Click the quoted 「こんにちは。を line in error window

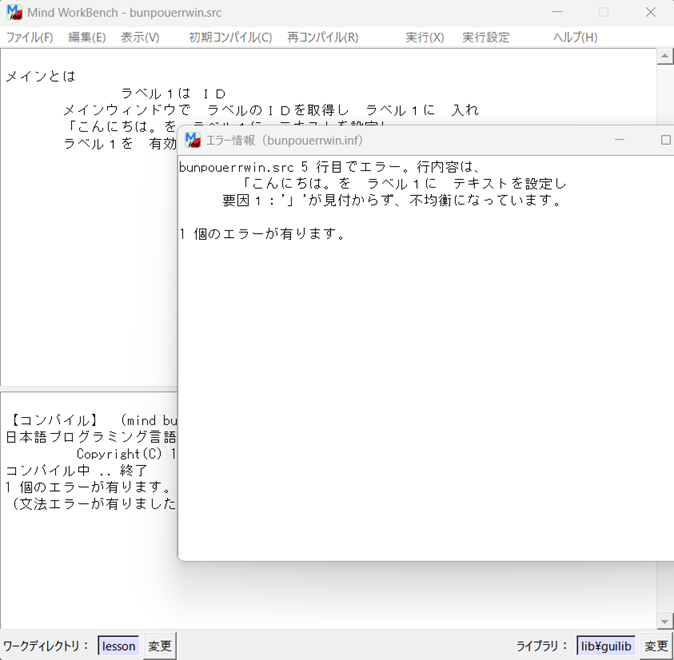402,184
